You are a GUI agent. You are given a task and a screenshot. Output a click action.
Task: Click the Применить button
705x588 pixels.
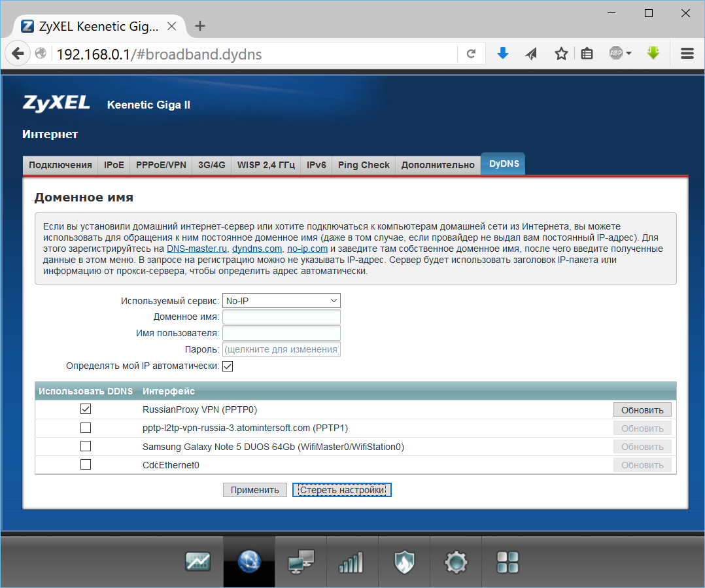pyautogui.click(x=255, y=490)
